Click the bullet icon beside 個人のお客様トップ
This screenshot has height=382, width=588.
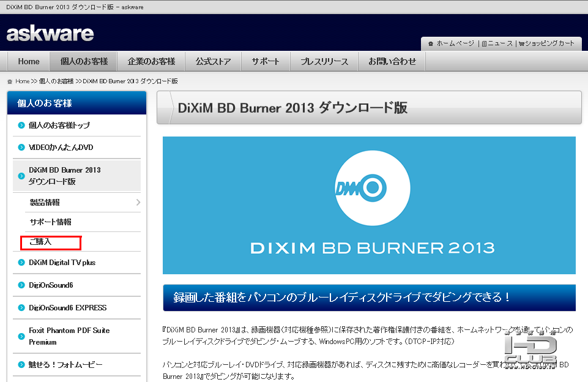[x=21, y=125]
